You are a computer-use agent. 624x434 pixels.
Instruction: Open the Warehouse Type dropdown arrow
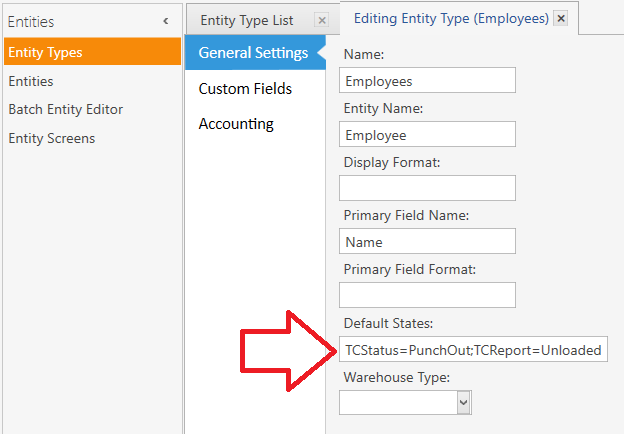(464, 402)
